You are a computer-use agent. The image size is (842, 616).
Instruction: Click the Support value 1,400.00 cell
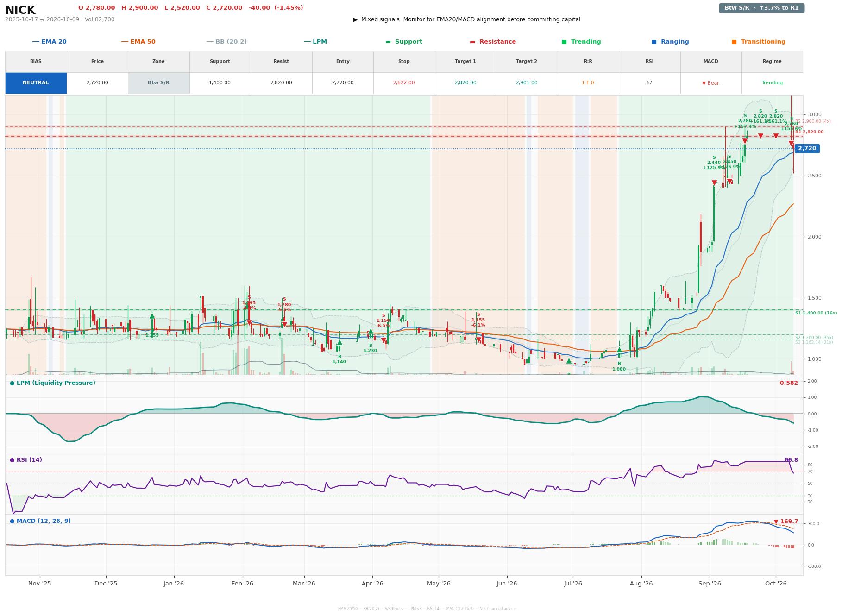[x=220, y=83]
